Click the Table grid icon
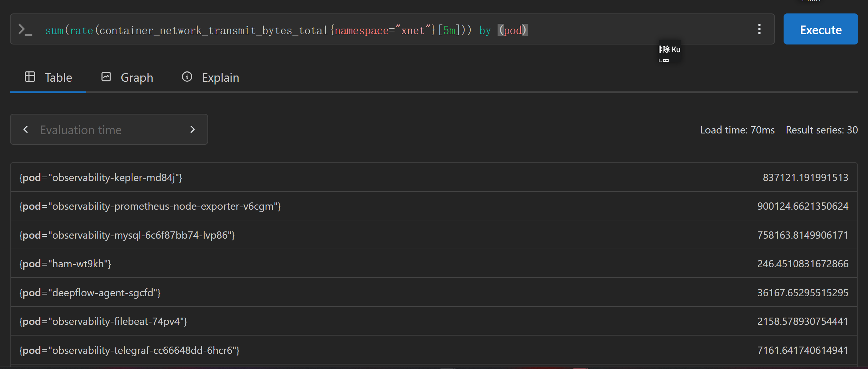Image resolution: width=868 pixels, height=369 pixels. pyautogui.click(x=30, y=77)
